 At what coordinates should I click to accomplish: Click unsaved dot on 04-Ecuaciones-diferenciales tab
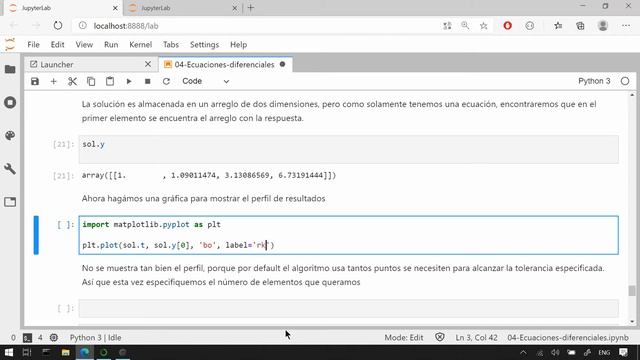[282, 64]
